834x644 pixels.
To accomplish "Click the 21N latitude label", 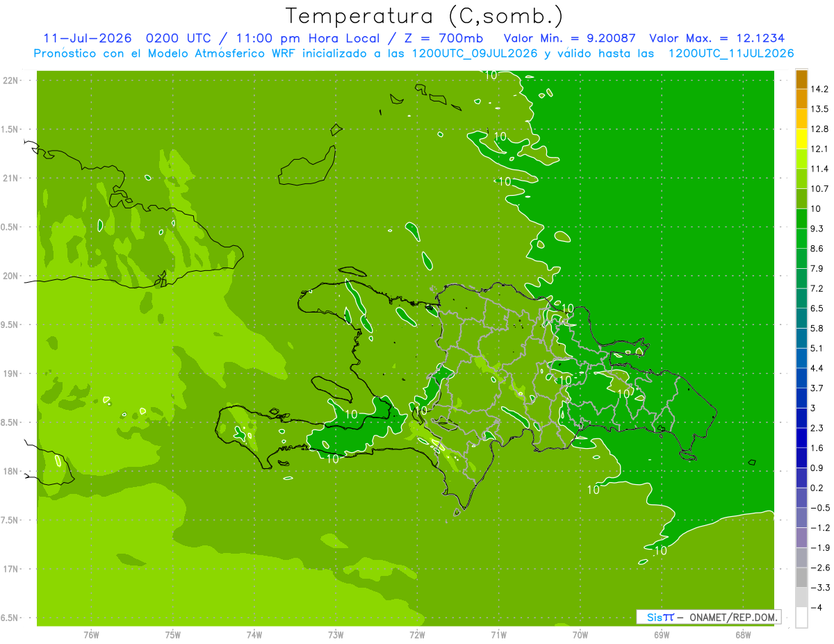I will click(11, 178).
